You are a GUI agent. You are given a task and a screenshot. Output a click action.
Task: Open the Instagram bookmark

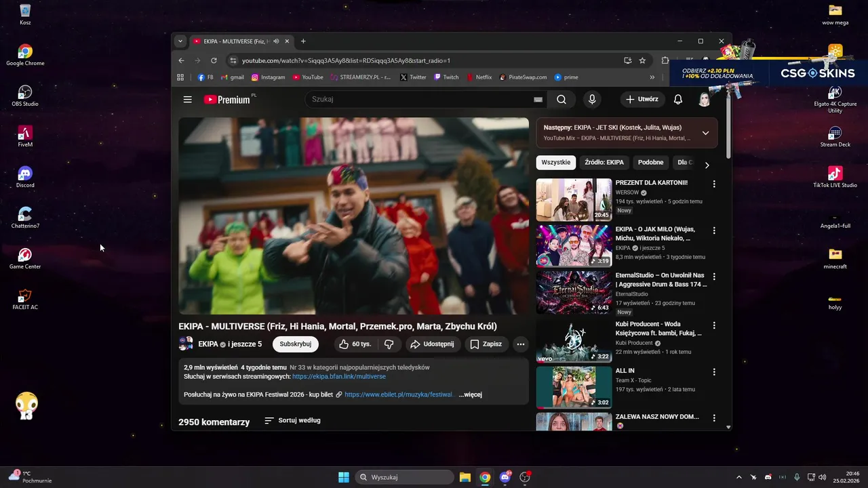(x=268, y=77)
